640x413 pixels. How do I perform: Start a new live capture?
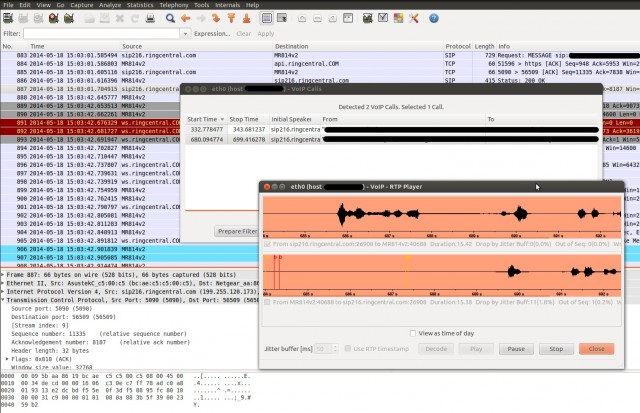tap(38, 18)
